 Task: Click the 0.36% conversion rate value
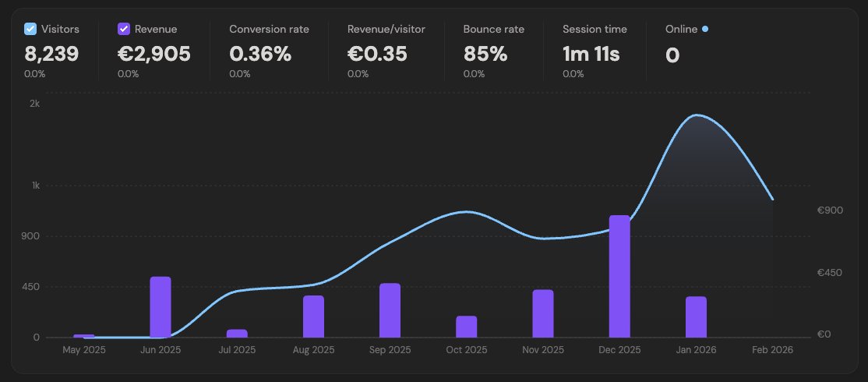point(260,55)
